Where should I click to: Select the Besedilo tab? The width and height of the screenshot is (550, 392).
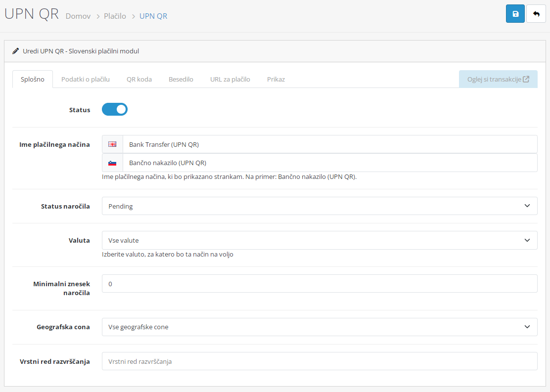point(181,79)
